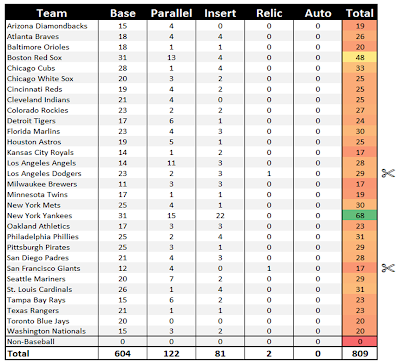Click the green New York Yankees total cell

(x=360, y=215)
